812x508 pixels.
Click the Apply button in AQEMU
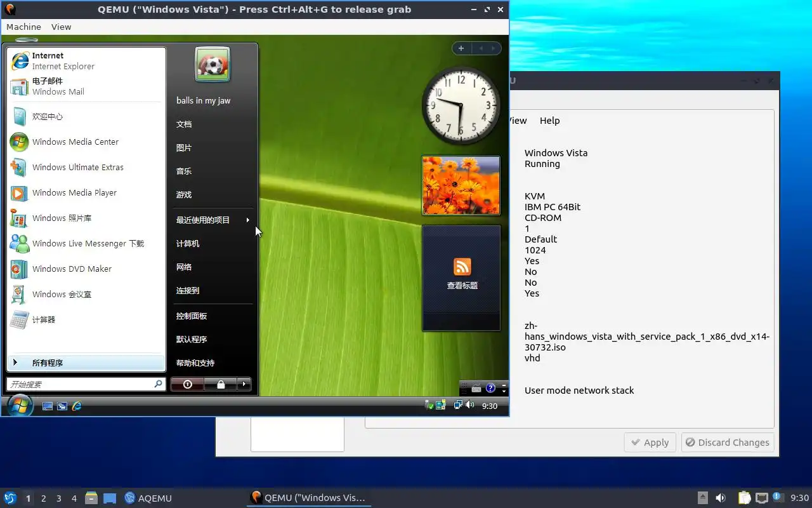(651, 443)
